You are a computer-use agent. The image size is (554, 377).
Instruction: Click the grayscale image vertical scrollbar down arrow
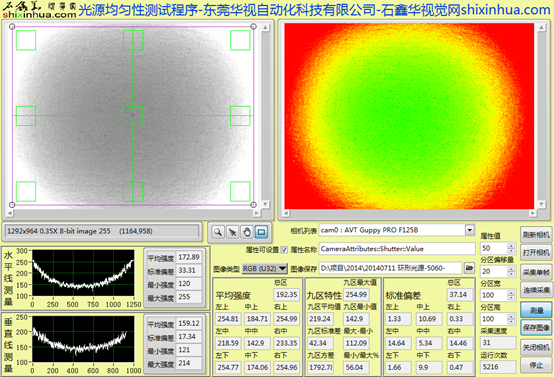265,205
